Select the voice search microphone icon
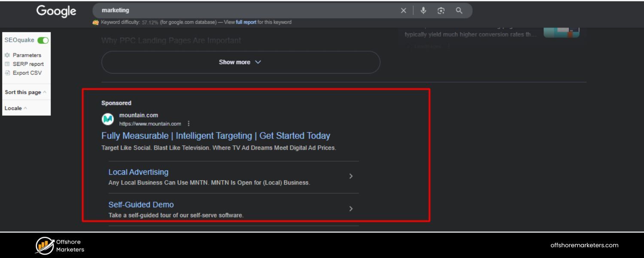Image resolution: width=644 pixels, height=258 pixels. (423, 10)
